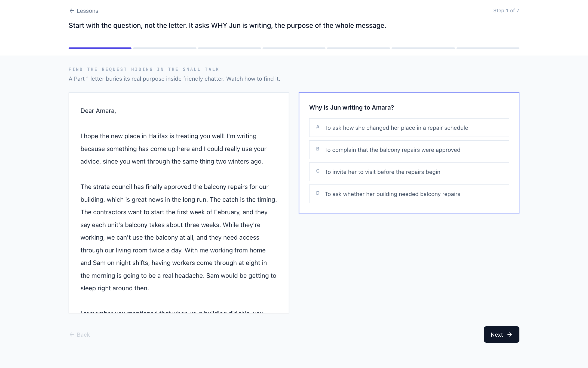Select the letter B option marker
Screen dimensions: 588x368
318,149
